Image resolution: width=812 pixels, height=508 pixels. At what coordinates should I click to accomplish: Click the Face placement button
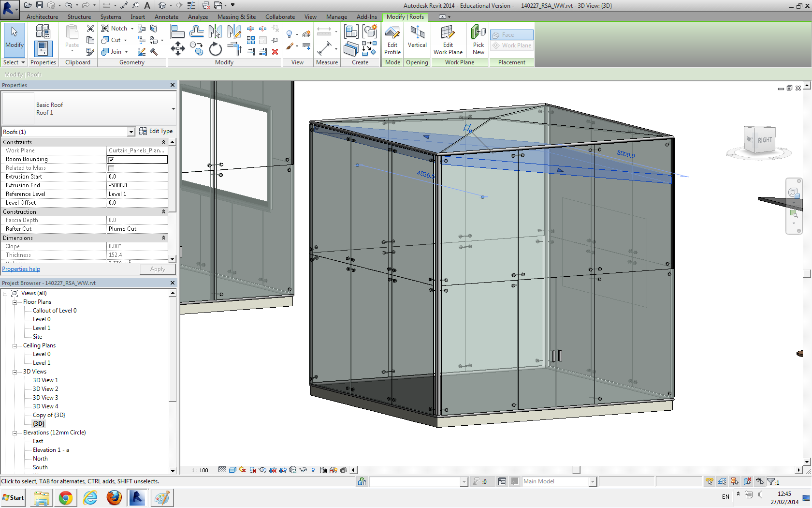(x=512, y=35)
